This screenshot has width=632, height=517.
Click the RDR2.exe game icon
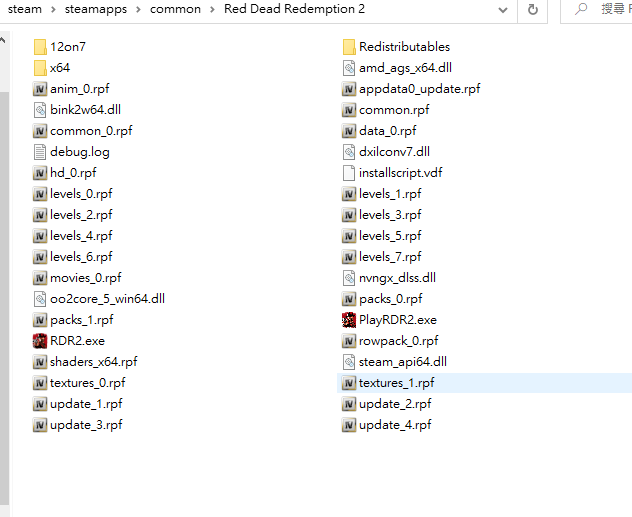(40, 341)
